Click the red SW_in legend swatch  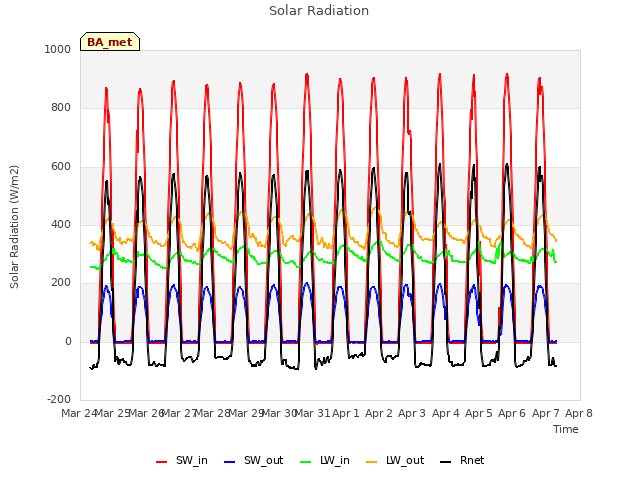pyautogui.click(x=162, y=462)
